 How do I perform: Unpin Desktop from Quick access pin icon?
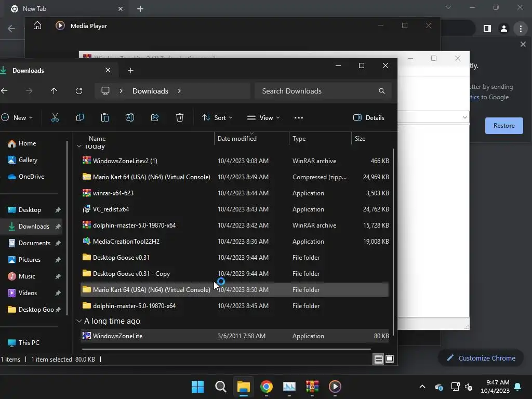pyautogui.click(x=58, y=210)
